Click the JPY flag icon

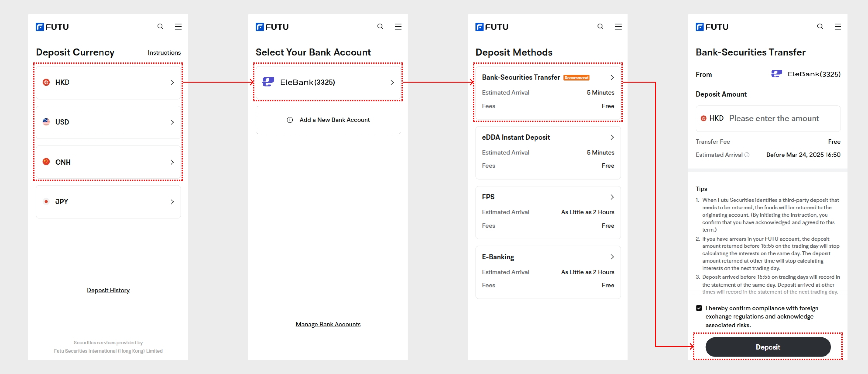click(46, 201)
